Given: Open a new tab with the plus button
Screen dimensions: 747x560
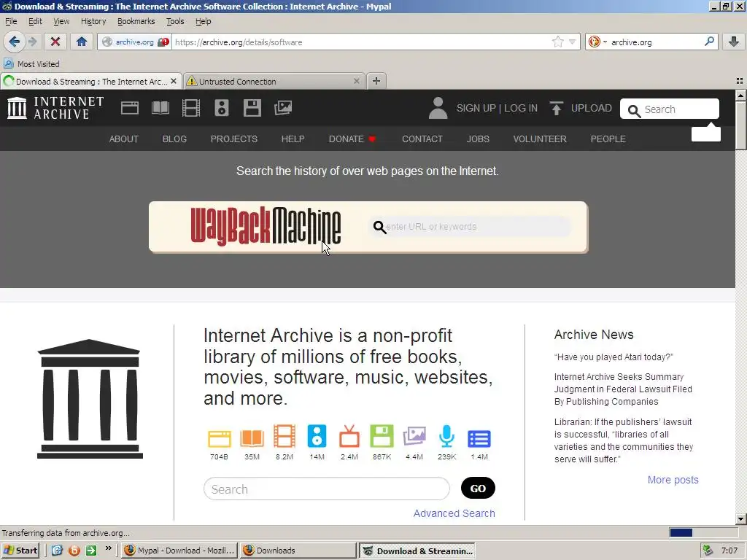Looking at the screenshot, I should click(376, 81).
